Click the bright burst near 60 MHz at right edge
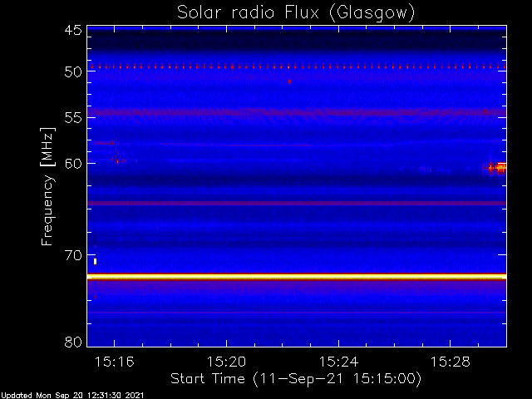This screenshot has height=399, width=532. 497,167
